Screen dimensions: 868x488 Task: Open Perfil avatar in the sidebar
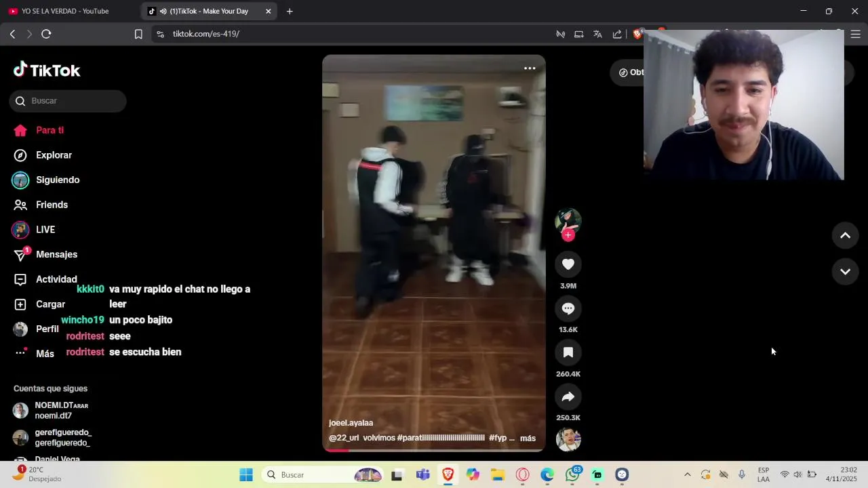[x=21, y=329]
